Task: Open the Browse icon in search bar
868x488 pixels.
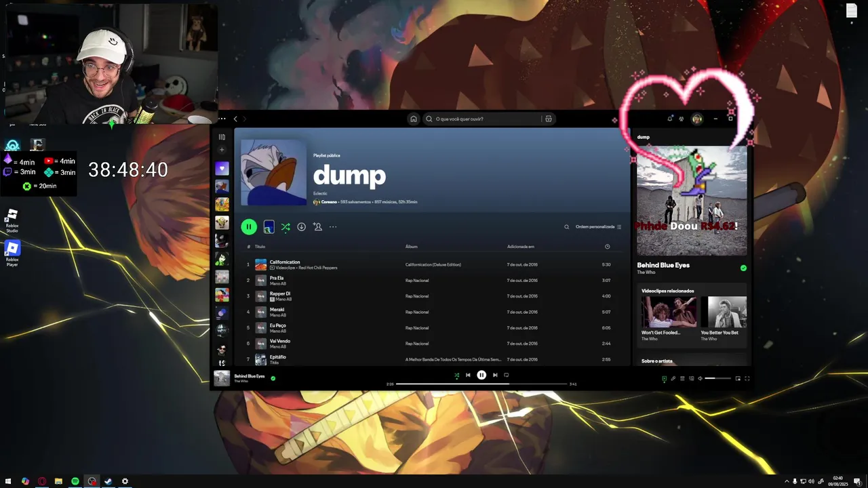Action: (549, 119)
